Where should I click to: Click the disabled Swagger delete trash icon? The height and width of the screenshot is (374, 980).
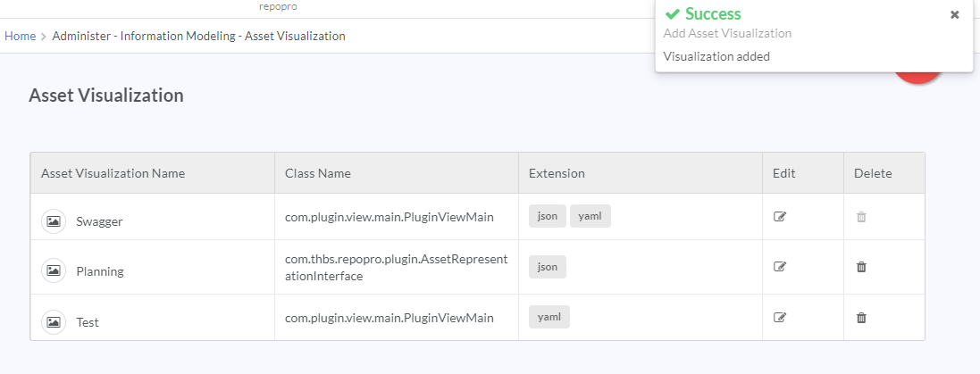tap(861, 217)
